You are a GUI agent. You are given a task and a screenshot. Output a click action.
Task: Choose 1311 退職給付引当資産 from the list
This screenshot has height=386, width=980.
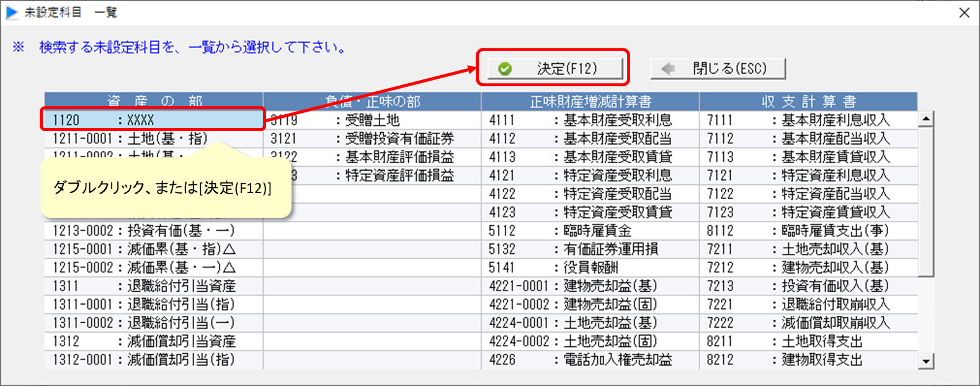tap(153, 286)
